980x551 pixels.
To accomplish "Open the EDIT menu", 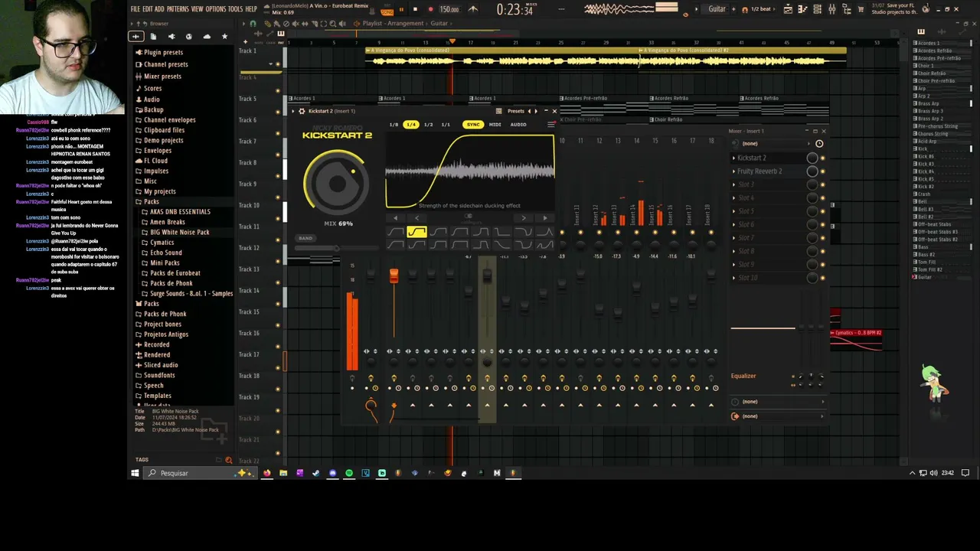I will (x=147, y=9).
